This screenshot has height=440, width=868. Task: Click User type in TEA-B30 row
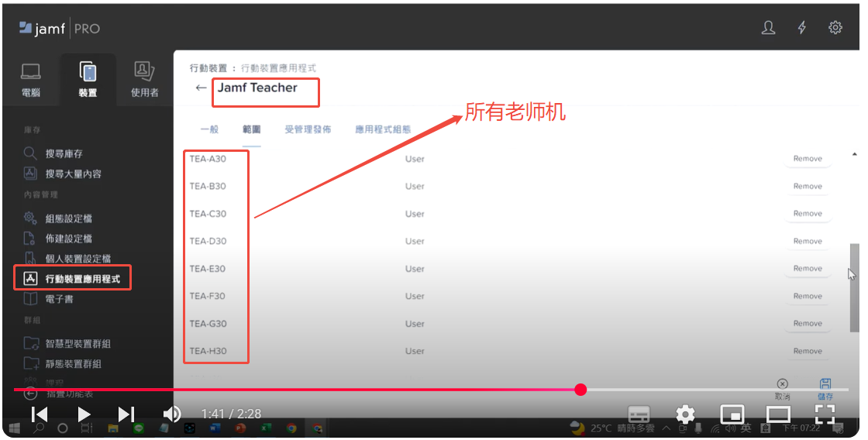(x=415, y=187)
